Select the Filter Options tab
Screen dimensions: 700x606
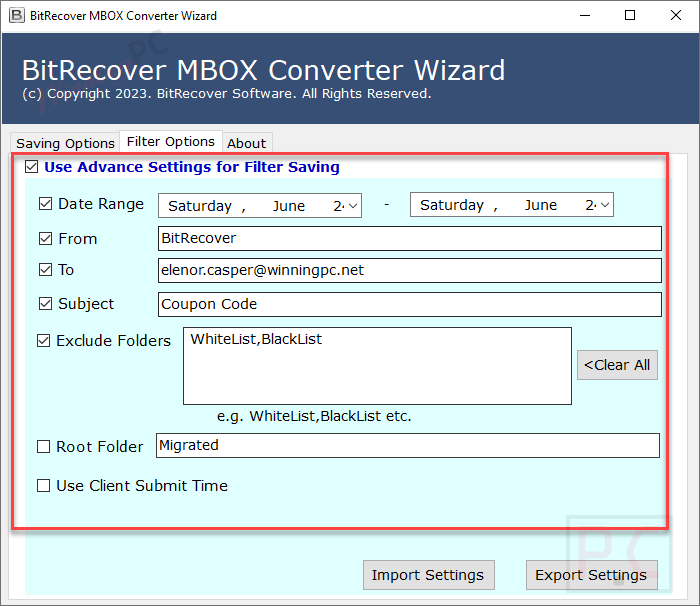point(171,142)
